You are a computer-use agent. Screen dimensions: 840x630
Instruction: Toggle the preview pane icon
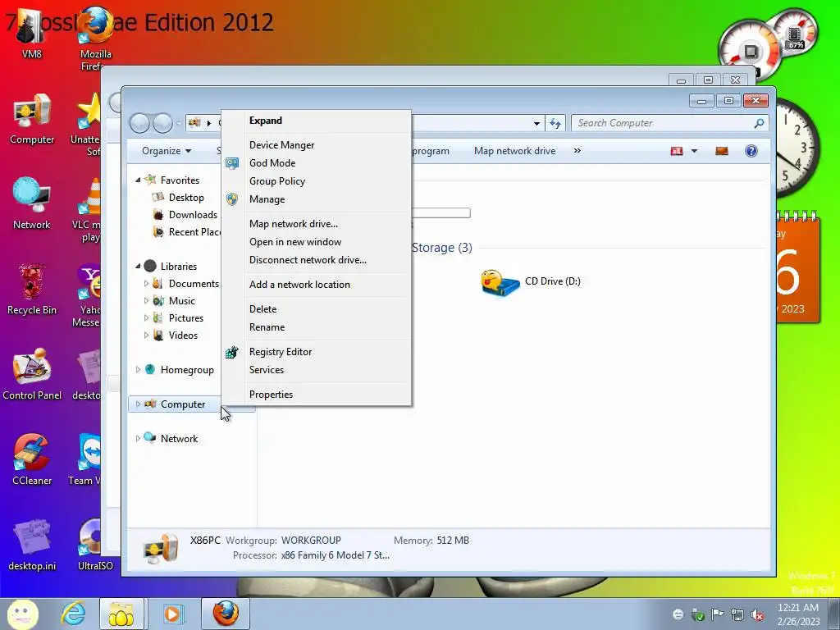click(722, 151)
